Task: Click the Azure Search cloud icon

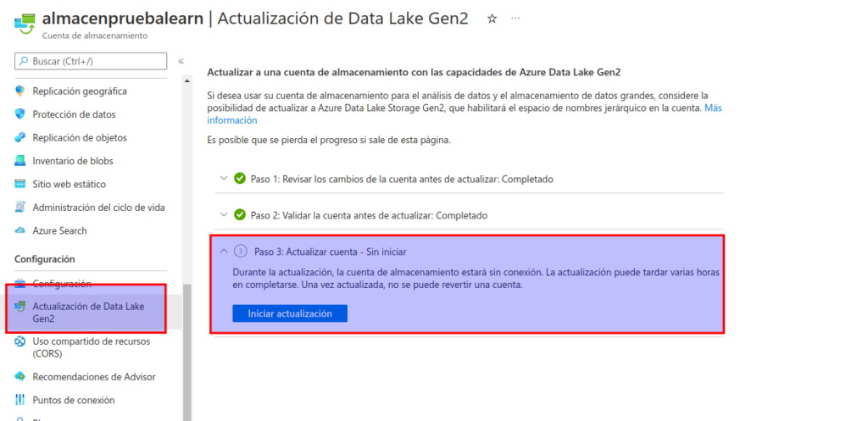Action: (20, 230)
